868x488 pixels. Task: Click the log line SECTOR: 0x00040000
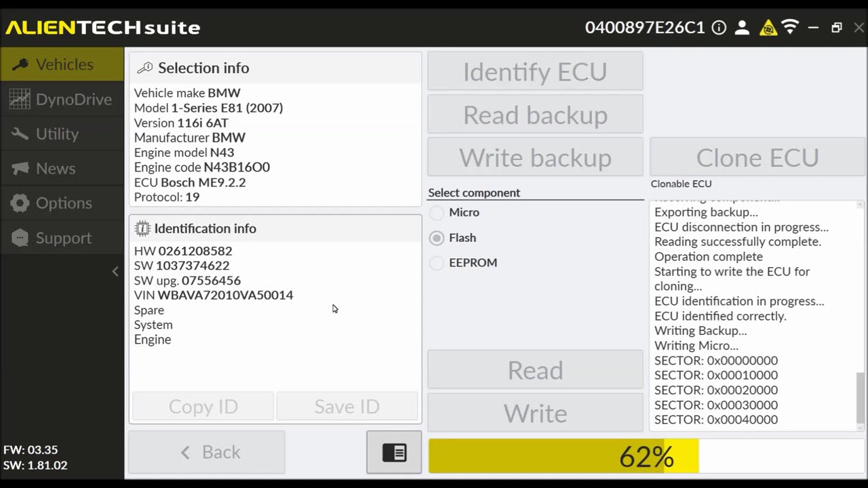[x=716, y=420]
